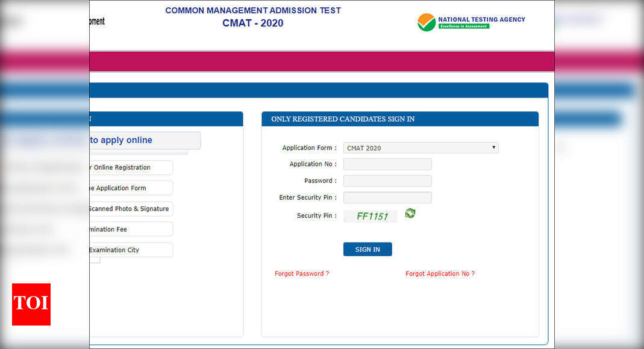Screen dimensions: 644x349
Task: Open the Forgot Password link
Action: tap(302, 273)
